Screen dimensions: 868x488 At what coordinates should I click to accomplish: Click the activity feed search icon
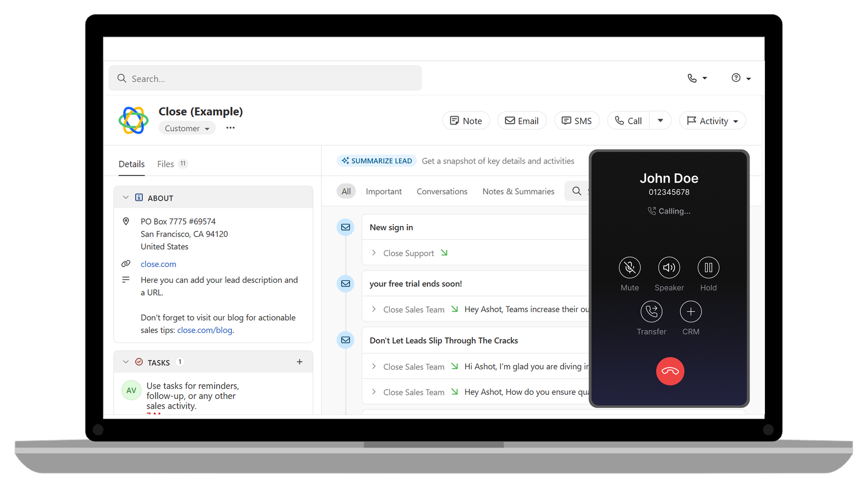[x=576, y=191]
